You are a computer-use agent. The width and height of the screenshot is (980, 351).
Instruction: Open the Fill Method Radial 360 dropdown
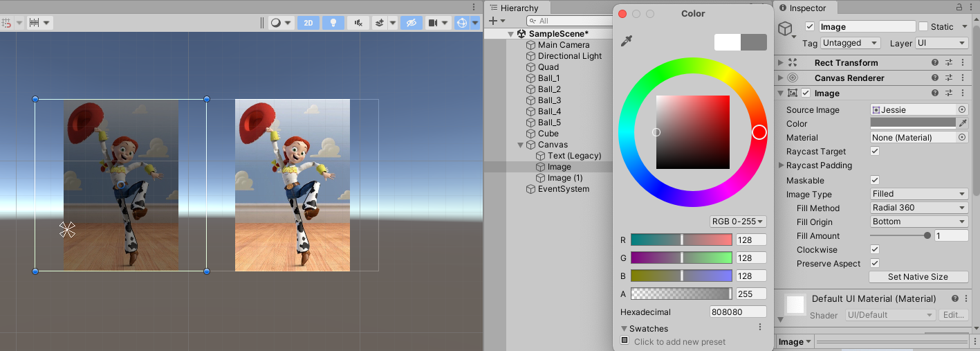[919, 208]
